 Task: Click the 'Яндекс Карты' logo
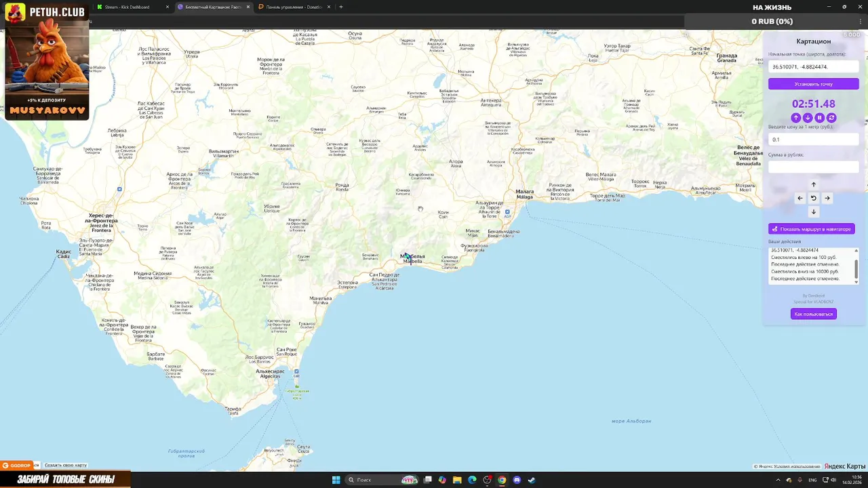click(x=845, y=466)
